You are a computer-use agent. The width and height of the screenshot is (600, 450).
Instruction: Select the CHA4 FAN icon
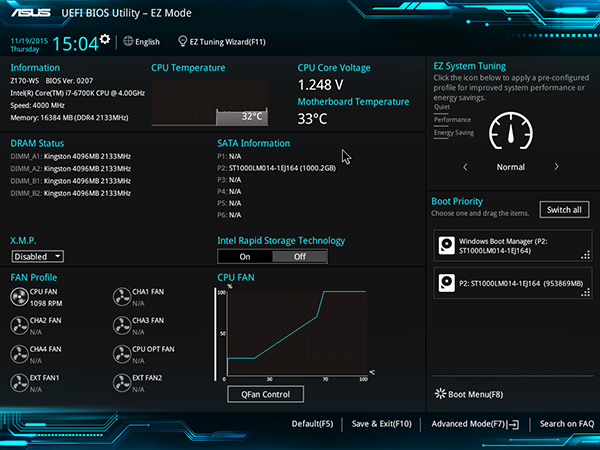point(19,354)
